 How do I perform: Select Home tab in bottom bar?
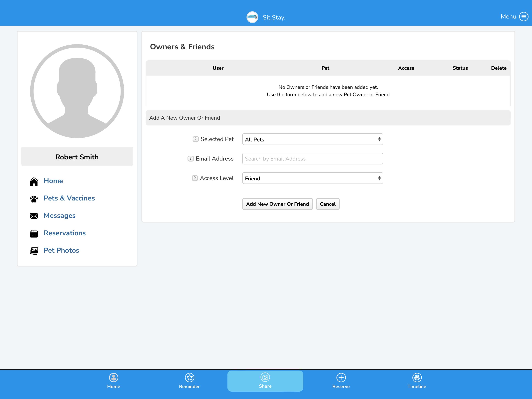114,381
